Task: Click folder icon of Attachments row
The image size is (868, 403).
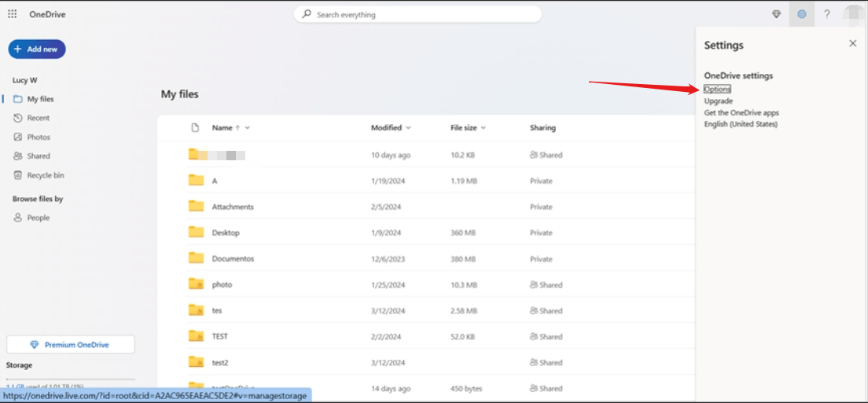Action: click(x=196, y=206)
